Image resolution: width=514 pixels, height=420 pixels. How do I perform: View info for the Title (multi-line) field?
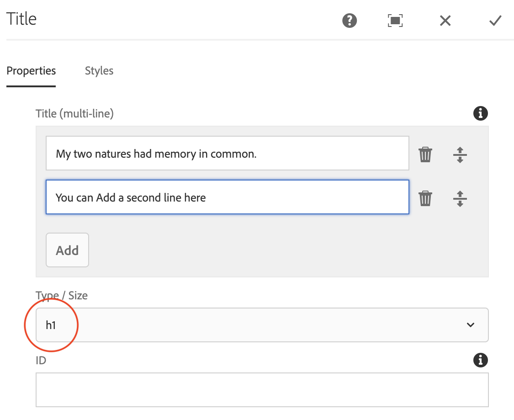[480, 113]
